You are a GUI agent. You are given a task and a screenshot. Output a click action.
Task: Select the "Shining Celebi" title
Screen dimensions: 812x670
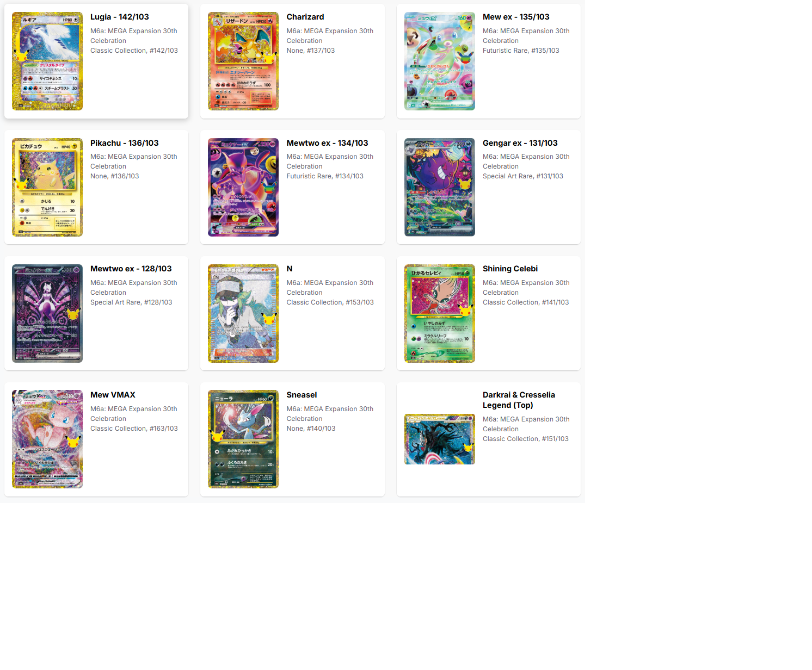(510, 269)
